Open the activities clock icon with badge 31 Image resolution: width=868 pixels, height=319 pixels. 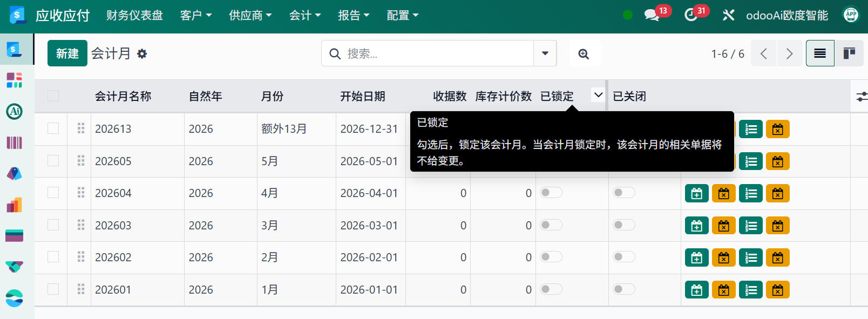click(691, 15)
